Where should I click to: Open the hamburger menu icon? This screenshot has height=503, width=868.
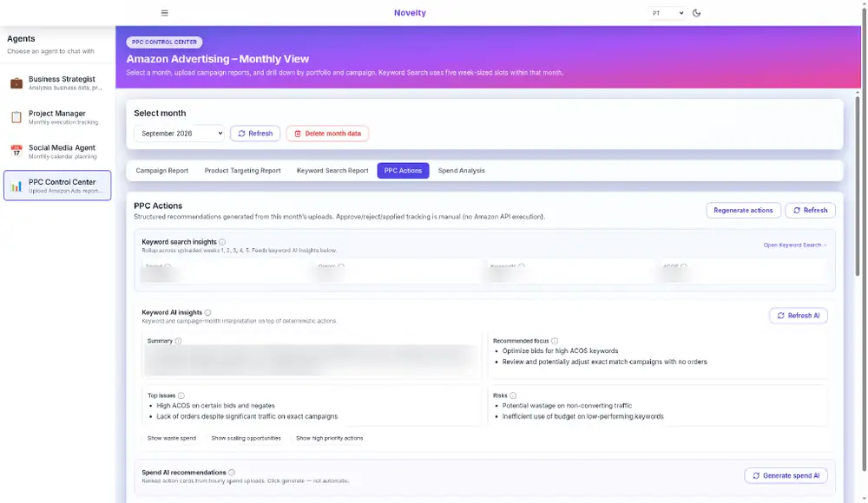click(x=164, y=13)
